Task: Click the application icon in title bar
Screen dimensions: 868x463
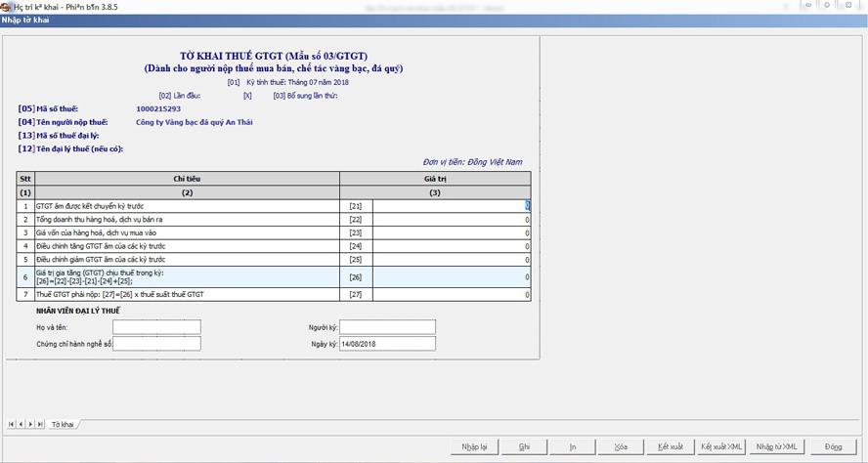Action: pos(7,6)
